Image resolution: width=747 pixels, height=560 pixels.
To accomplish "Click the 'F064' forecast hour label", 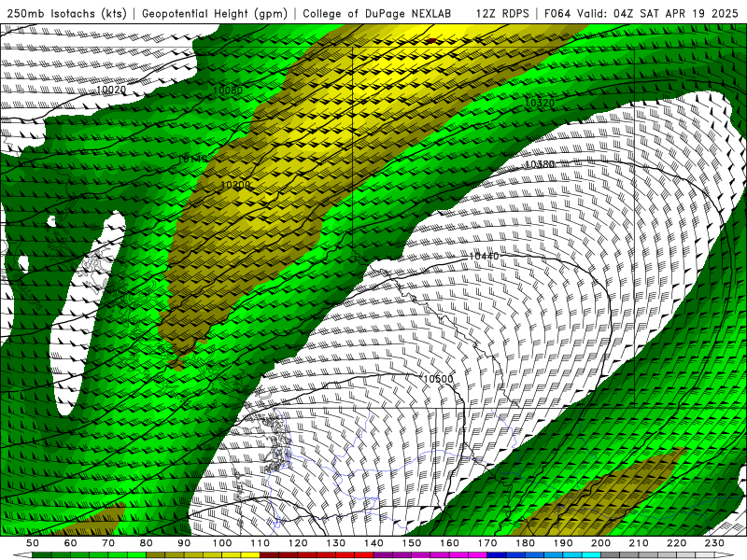I will (557, 14).
